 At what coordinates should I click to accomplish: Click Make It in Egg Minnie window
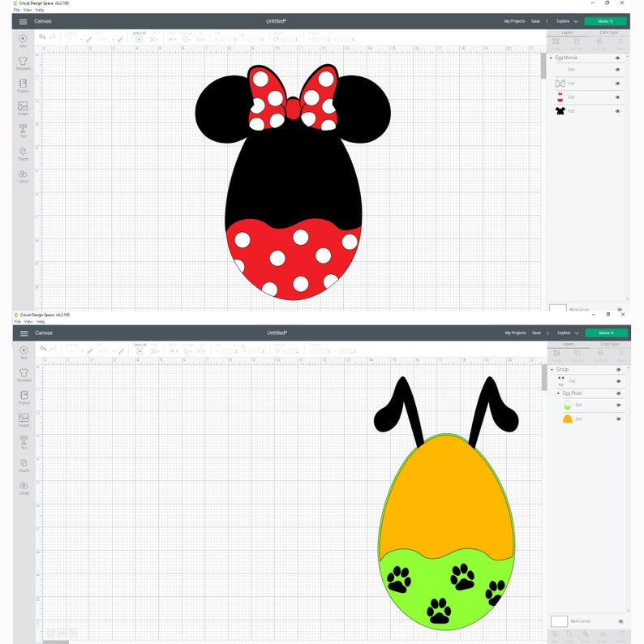point(605,21)
